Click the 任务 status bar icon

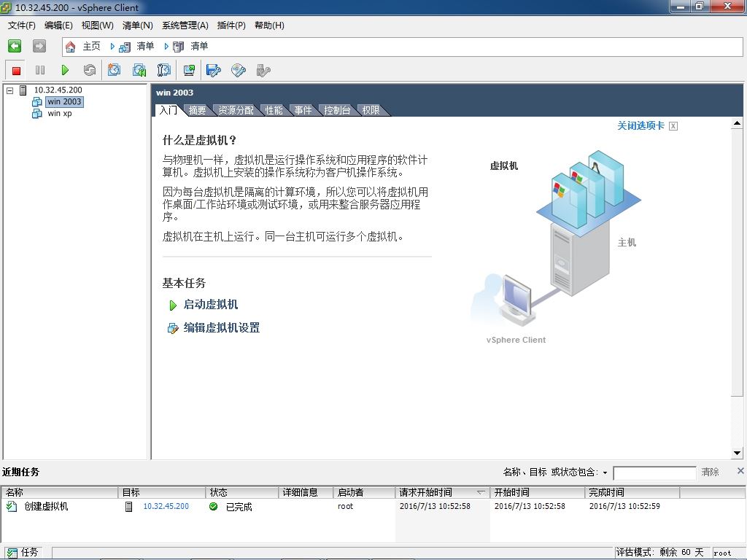point(12,553)
